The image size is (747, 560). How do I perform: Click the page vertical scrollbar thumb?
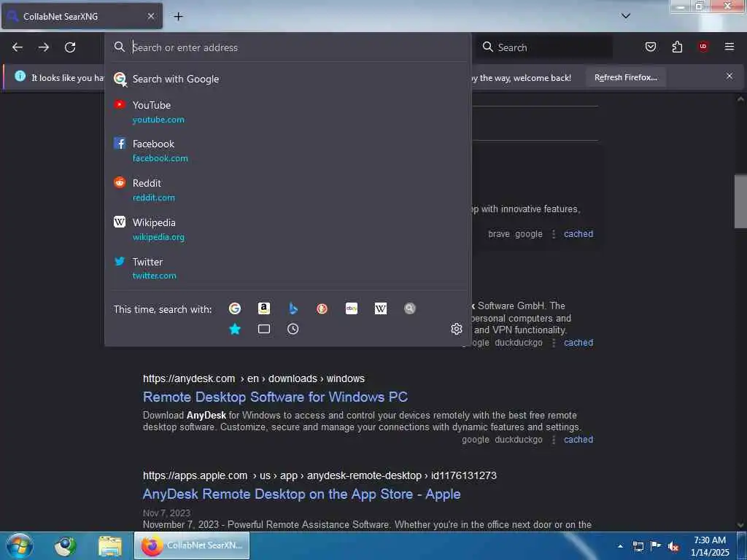click(740, 201)
